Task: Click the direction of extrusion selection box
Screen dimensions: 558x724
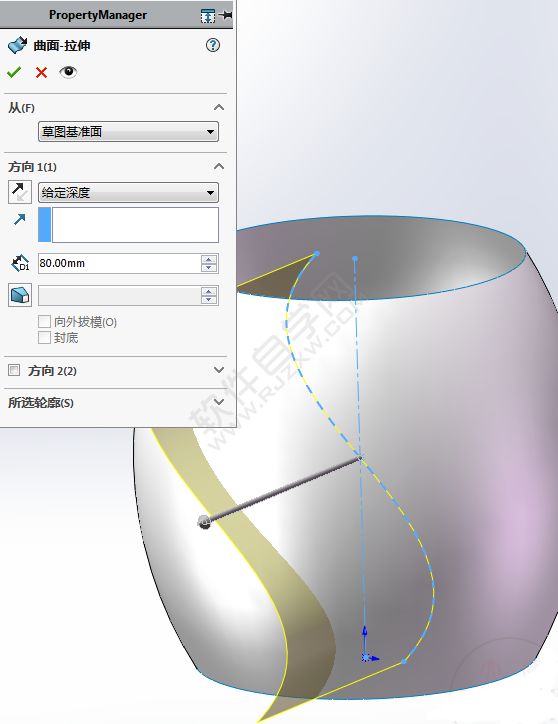Action: (135, 225)
